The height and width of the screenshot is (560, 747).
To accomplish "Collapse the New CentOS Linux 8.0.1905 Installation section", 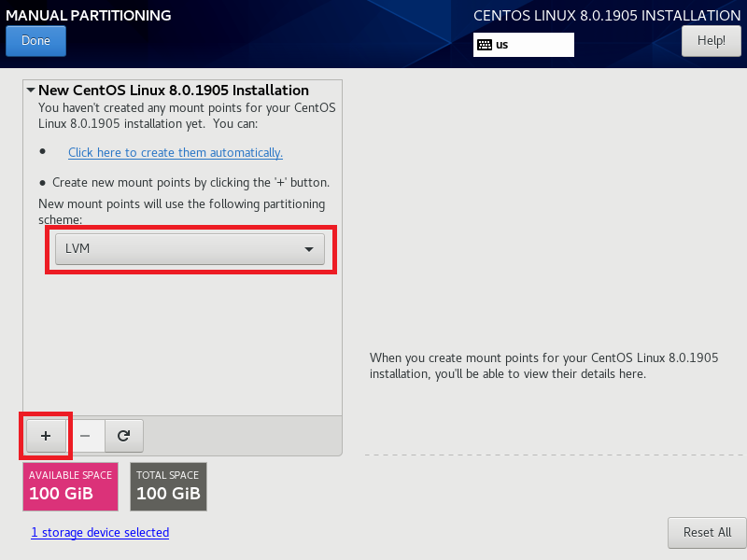I will [31, 90].
